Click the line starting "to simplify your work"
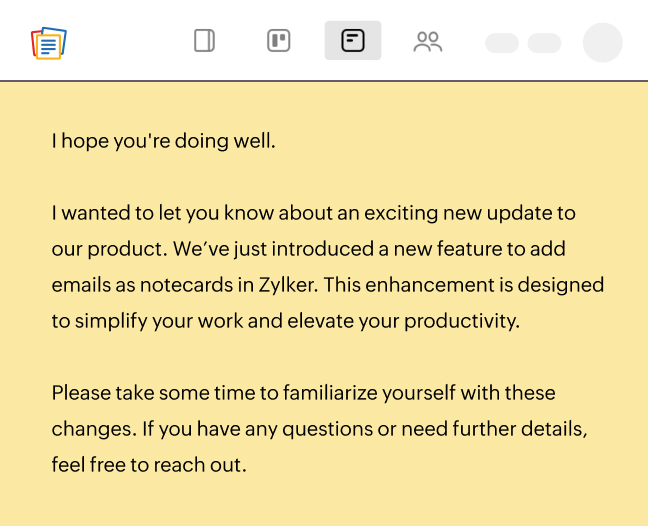 pos(285,321)
